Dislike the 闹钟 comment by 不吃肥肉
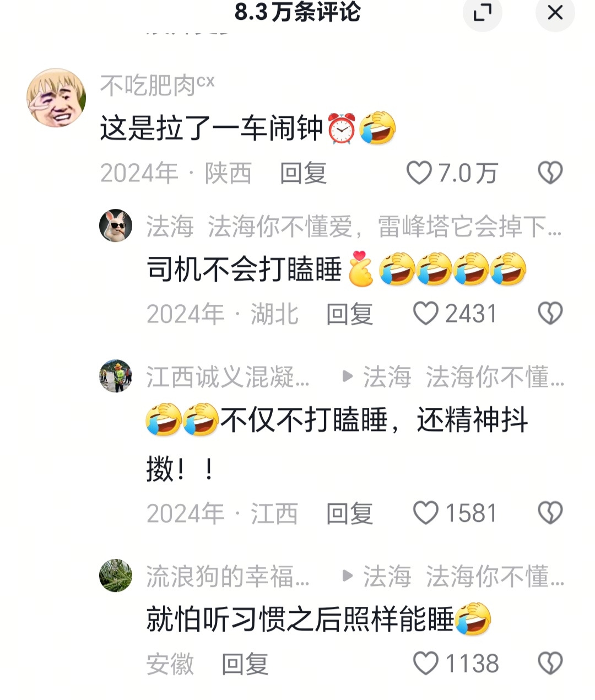The image size is (595, 700). (550, 173)
